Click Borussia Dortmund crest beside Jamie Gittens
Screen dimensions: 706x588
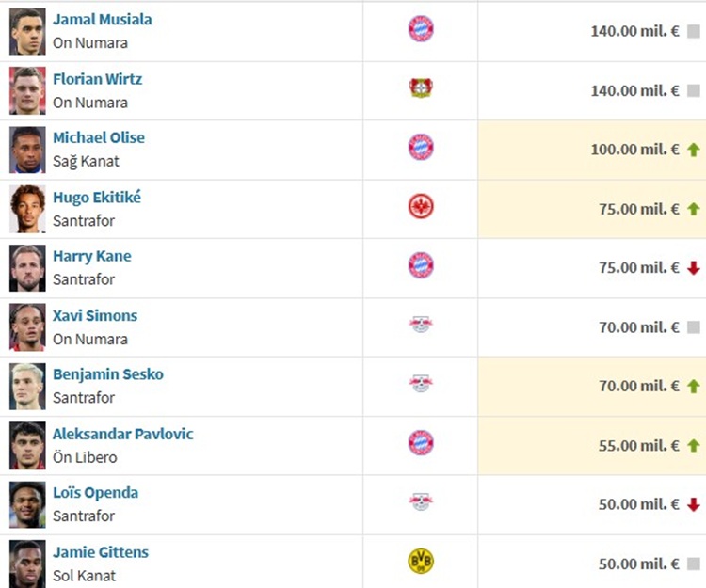coord(421,561)
